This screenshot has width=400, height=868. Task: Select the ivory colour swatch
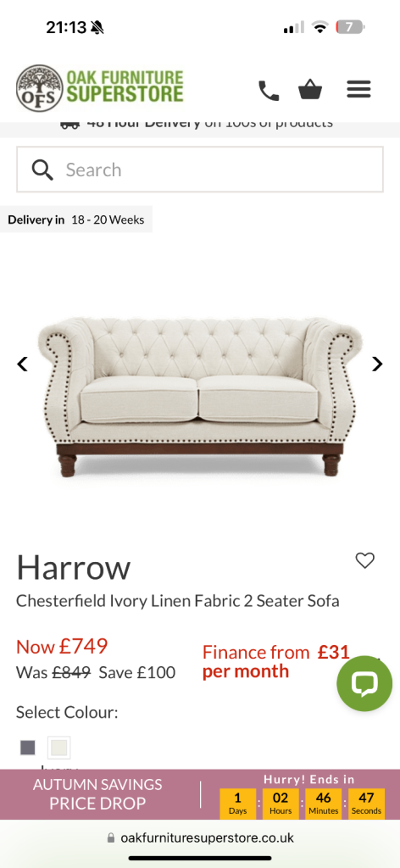pos(58,748)
